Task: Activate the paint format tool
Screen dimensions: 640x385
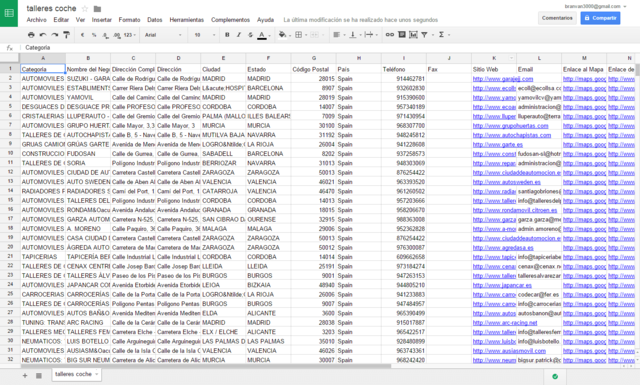Action: 67,35
